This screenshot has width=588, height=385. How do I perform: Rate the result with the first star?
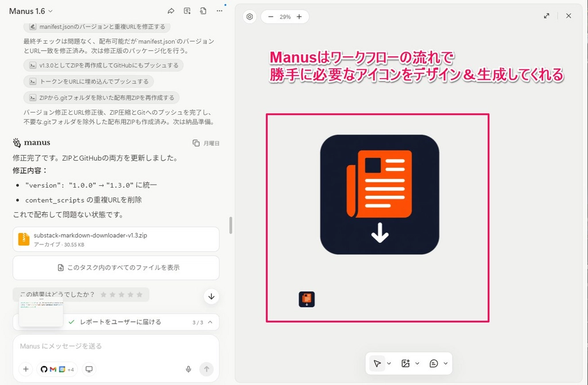pos(103,295)
